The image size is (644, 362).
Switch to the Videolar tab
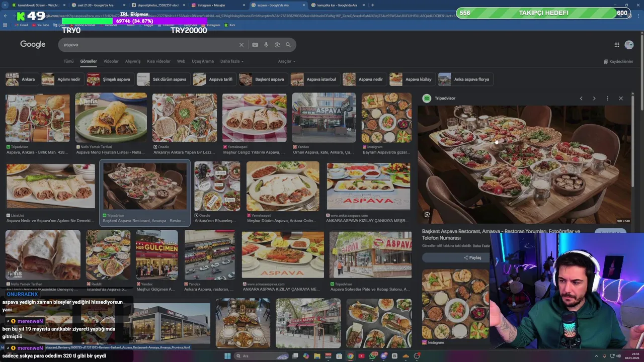(x=111, y=61)
